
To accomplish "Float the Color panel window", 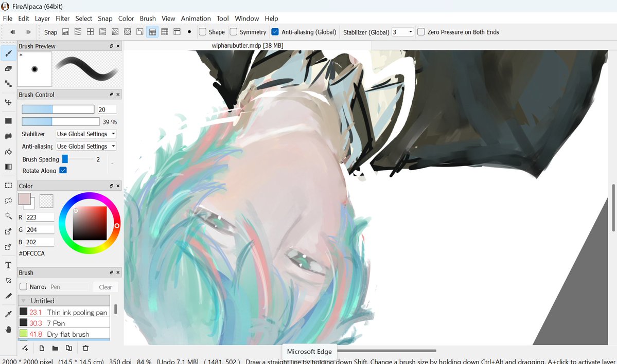I will [111, 186].
